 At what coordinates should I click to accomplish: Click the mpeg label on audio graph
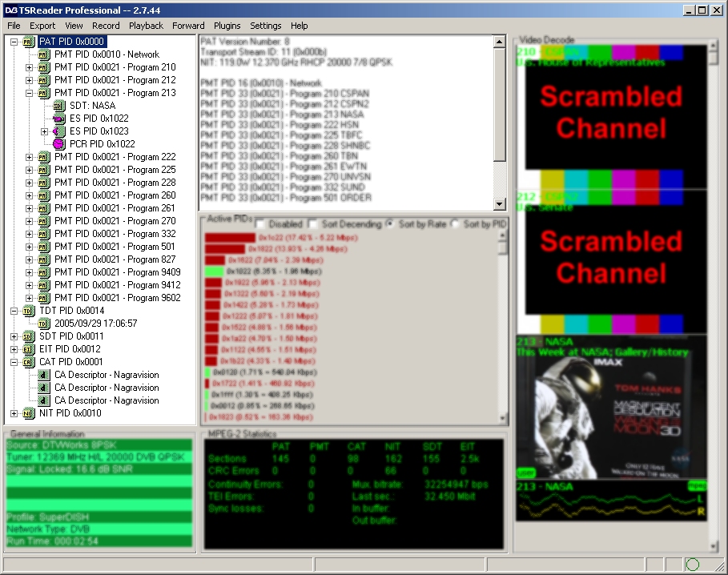(696, 486)
